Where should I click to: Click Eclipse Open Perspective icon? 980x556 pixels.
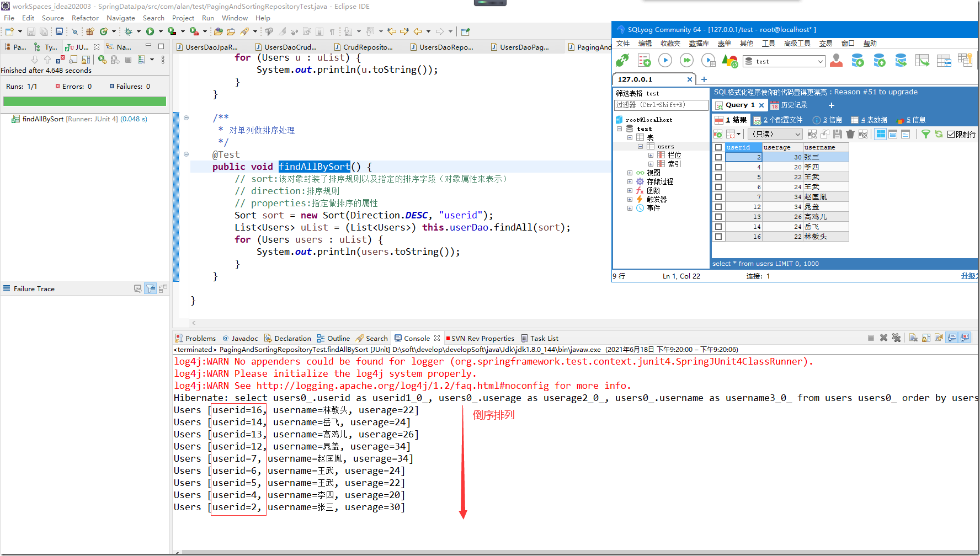pyautogui.click(x=465, y=31)
